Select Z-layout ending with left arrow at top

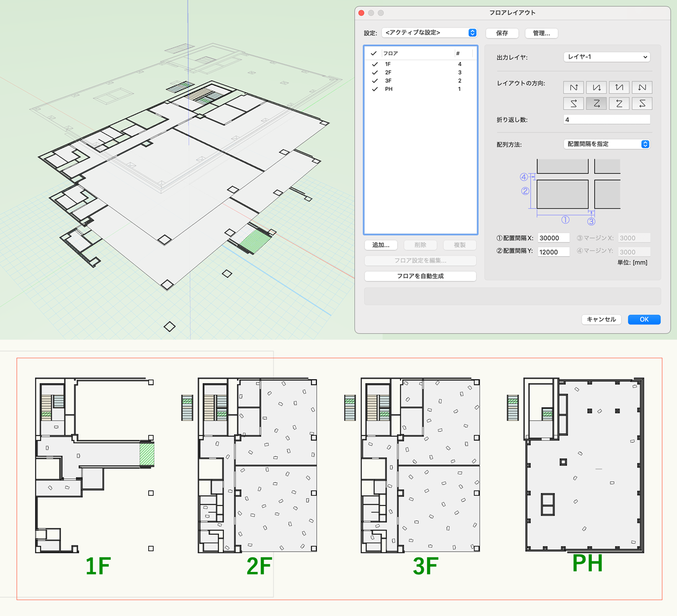(619, 104)
